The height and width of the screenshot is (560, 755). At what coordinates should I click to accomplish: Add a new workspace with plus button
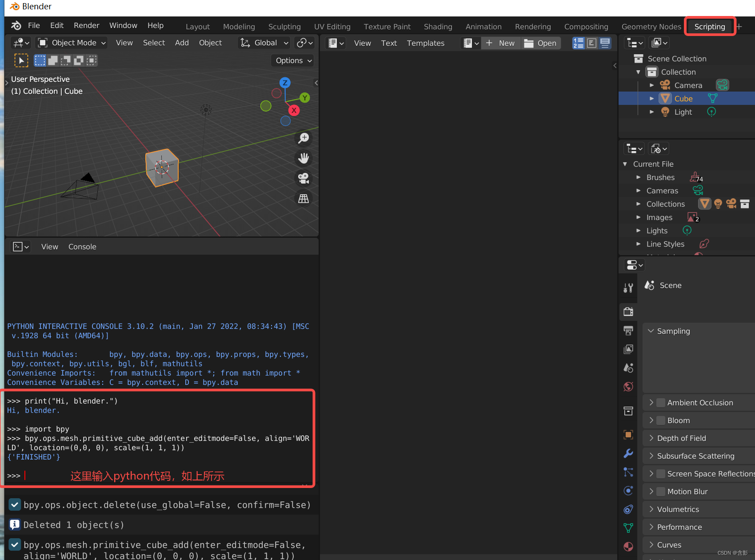click(x=739, y=27)
